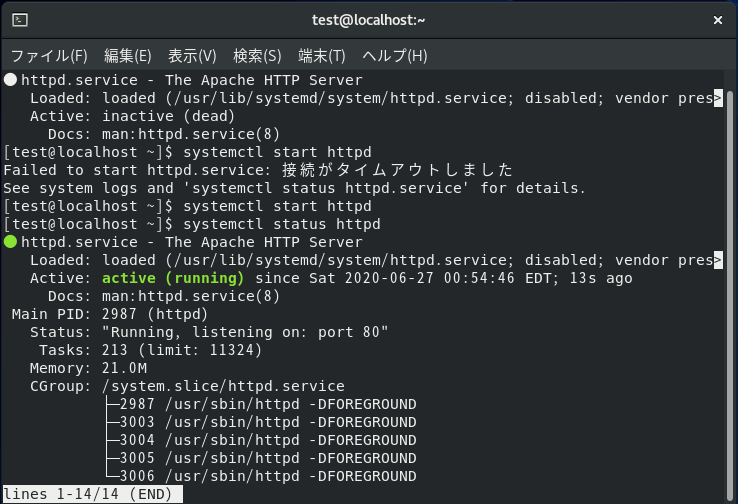Click the green active (running) text
Viewport: 738px width, 504px height.
pyautogui.click(x=173, y=278)
